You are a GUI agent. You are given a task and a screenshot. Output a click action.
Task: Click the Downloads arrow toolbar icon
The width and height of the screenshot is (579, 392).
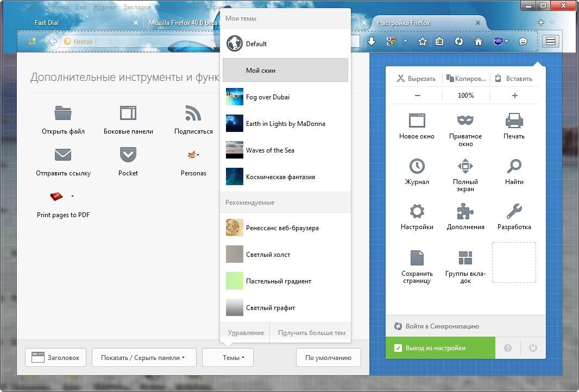point(372,42)
